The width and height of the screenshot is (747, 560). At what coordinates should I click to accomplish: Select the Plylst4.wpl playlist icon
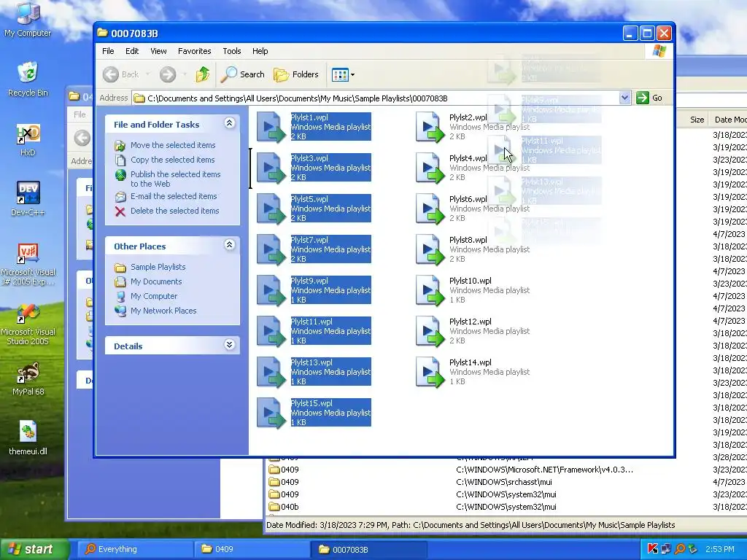pyautogui.click(x=430, y=168)
